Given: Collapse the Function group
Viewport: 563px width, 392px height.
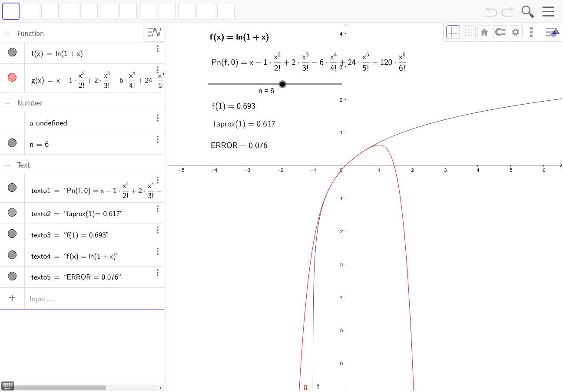Looking at the screenshot, I should (x=8, y=33).
